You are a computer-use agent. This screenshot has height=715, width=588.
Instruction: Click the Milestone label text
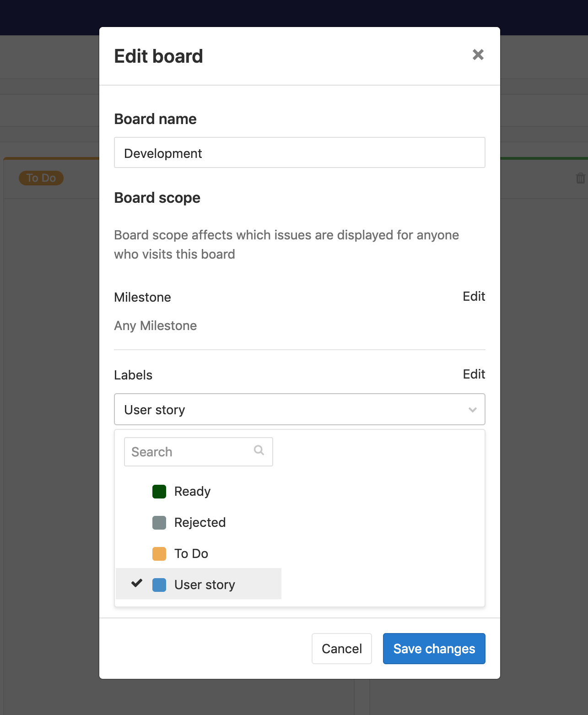point(143,297)
